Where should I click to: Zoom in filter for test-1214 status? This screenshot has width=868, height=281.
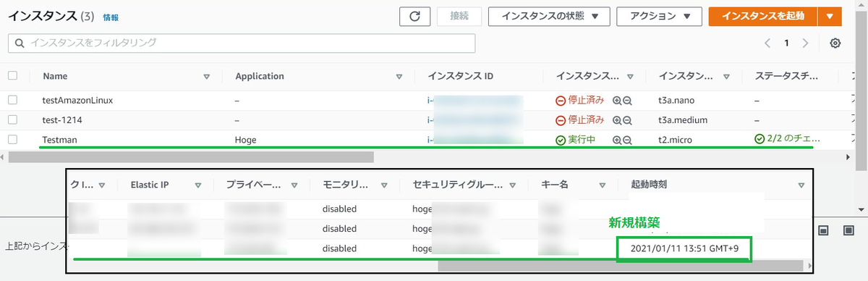coord(617,120)
